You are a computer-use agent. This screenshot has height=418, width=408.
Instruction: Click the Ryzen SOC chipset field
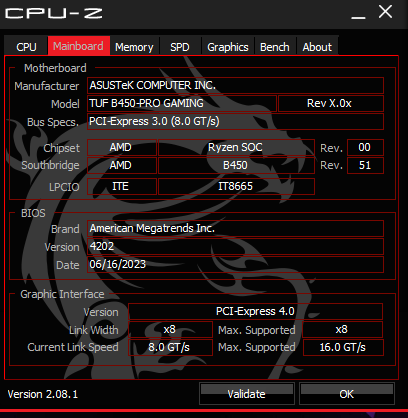pyautogui.click(x=236, y=147)
